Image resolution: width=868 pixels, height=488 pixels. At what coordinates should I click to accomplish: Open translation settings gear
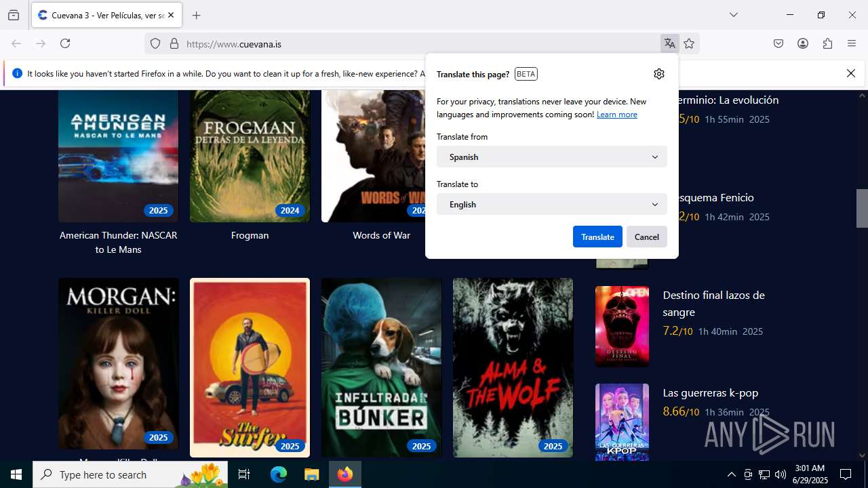tap(659, 74)
